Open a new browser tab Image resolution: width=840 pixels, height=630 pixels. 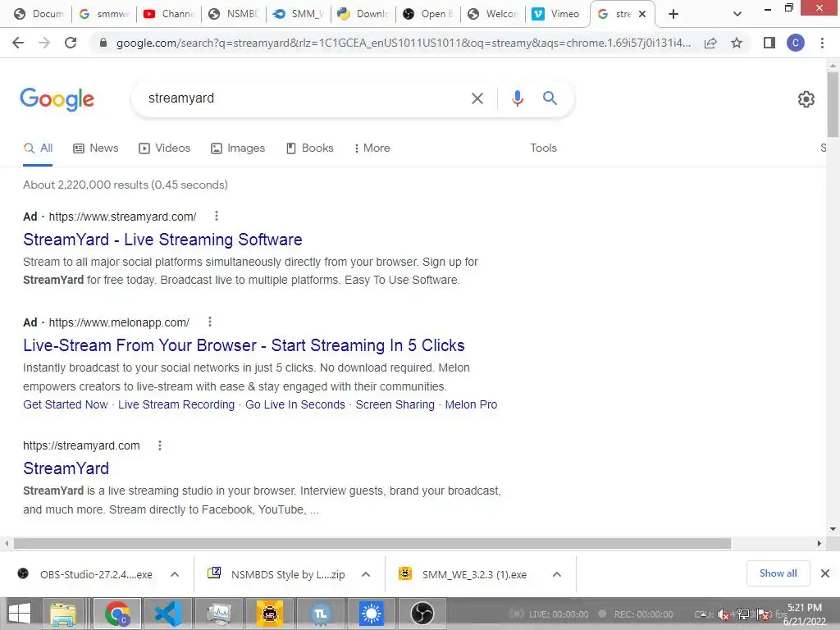673,14
